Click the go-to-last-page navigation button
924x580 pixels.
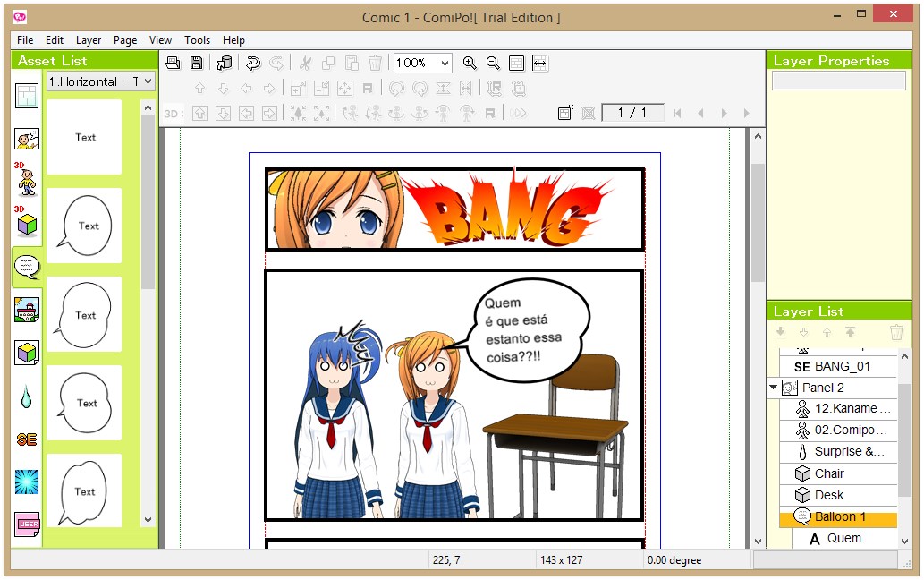click(748, 113)
